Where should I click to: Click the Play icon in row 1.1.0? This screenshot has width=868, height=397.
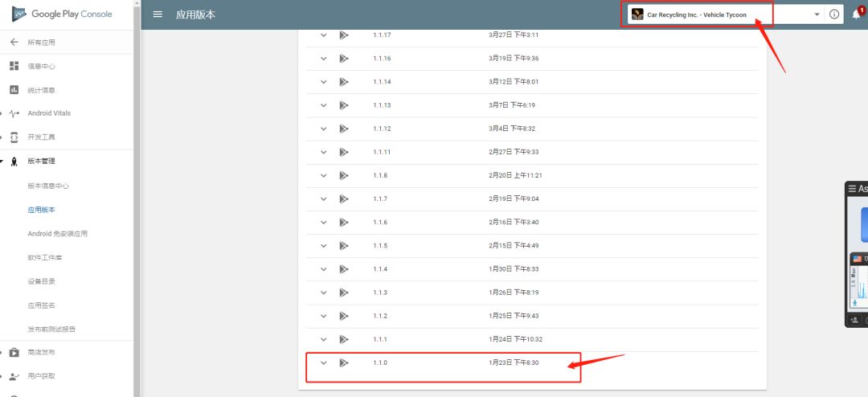point(344,363)
